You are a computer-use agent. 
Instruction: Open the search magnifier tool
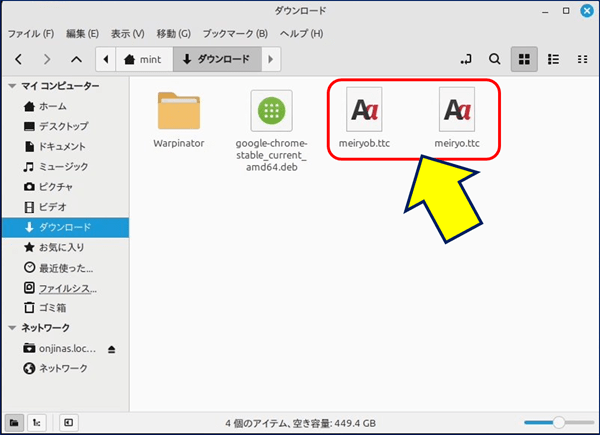tap(494, 59)
